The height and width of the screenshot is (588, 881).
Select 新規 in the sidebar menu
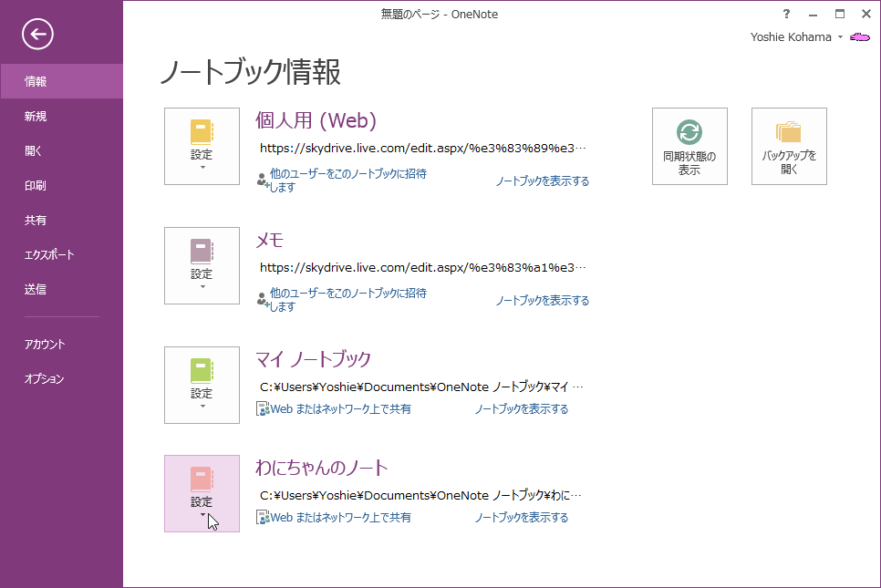pos(36,117)
